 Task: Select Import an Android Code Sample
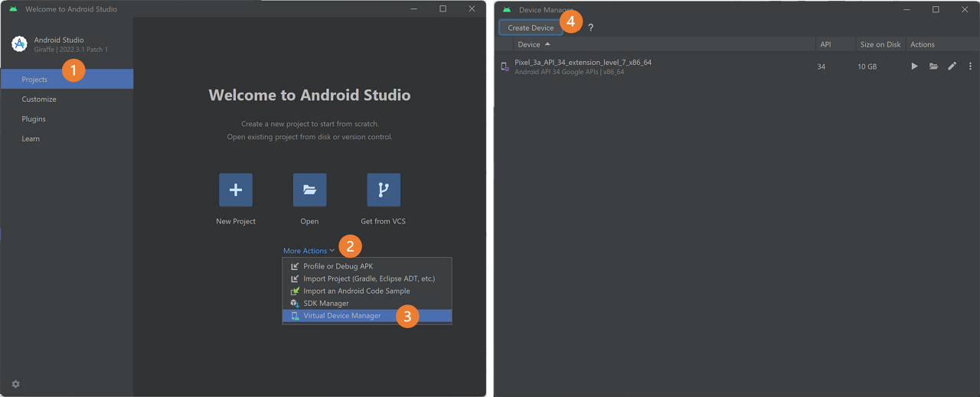point(367,291)
